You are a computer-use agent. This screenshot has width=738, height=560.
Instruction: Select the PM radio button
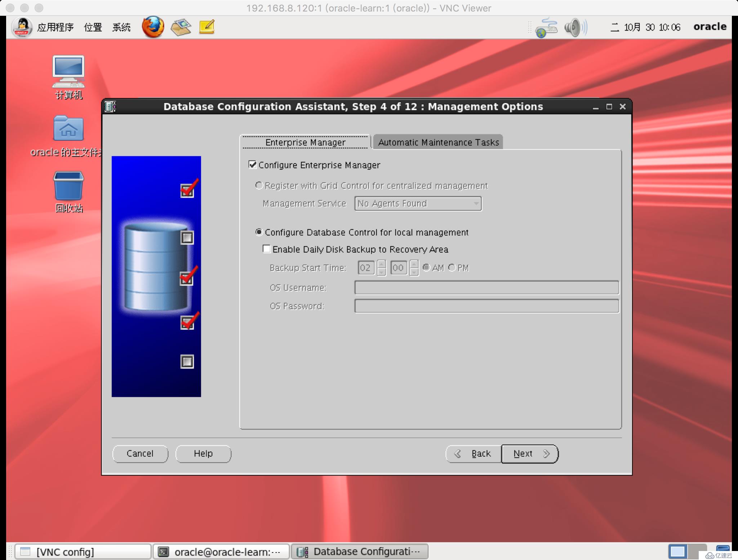coord(452,267)
